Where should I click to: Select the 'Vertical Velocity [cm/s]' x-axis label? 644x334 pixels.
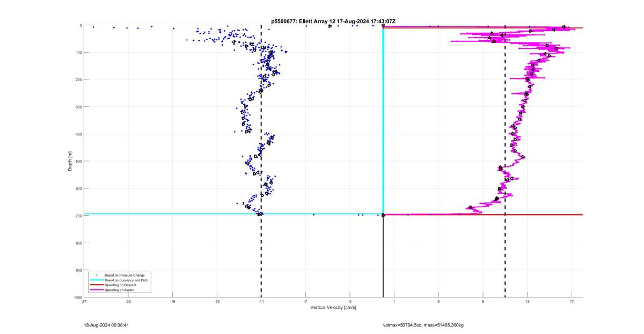coord(333,308)
